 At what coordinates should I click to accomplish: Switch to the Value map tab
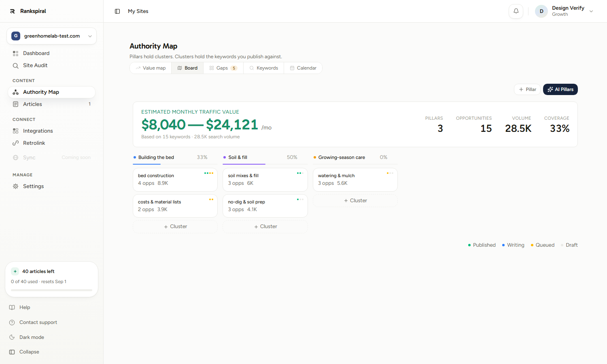(151, 68)
